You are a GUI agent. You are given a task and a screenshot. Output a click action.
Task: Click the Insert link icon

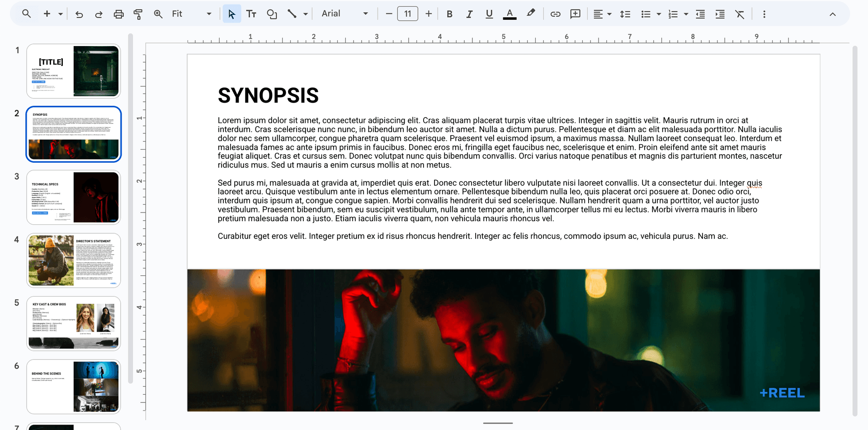(555, 14)
